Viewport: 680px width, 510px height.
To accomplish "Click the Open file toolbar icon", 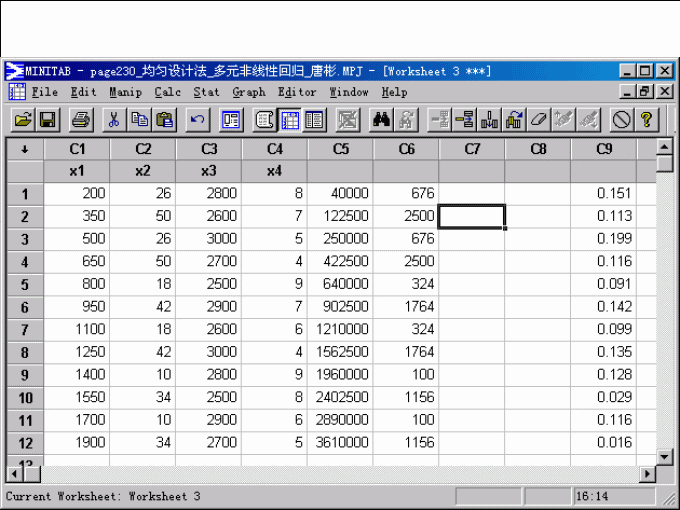I will [22, 120].
